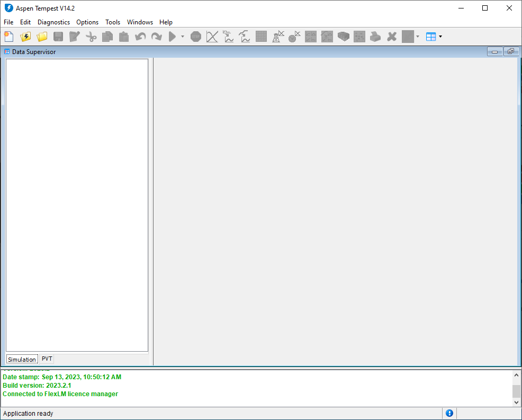Open the Windows menu

[x=140, y=22]
